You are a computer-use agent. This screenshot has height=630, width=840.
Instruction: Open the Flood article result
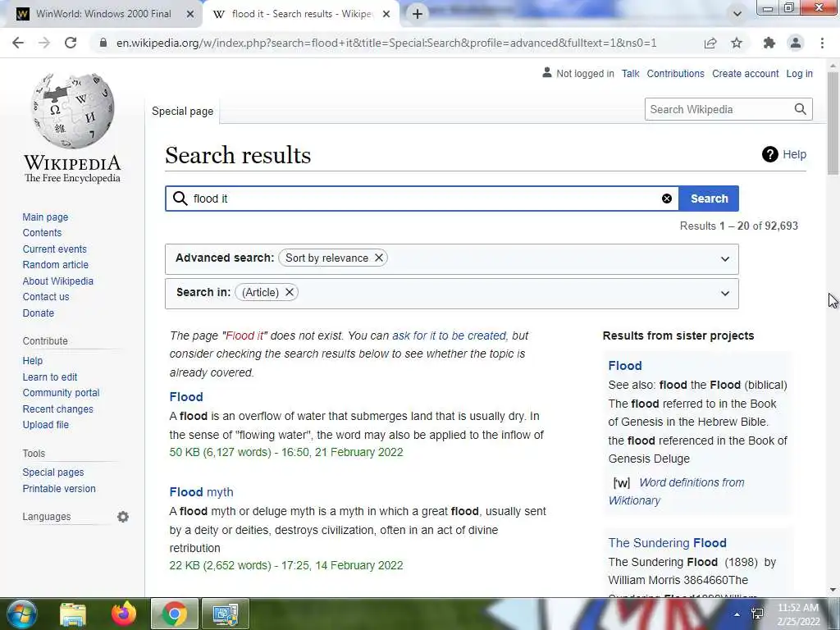click(x=186, y=397)
